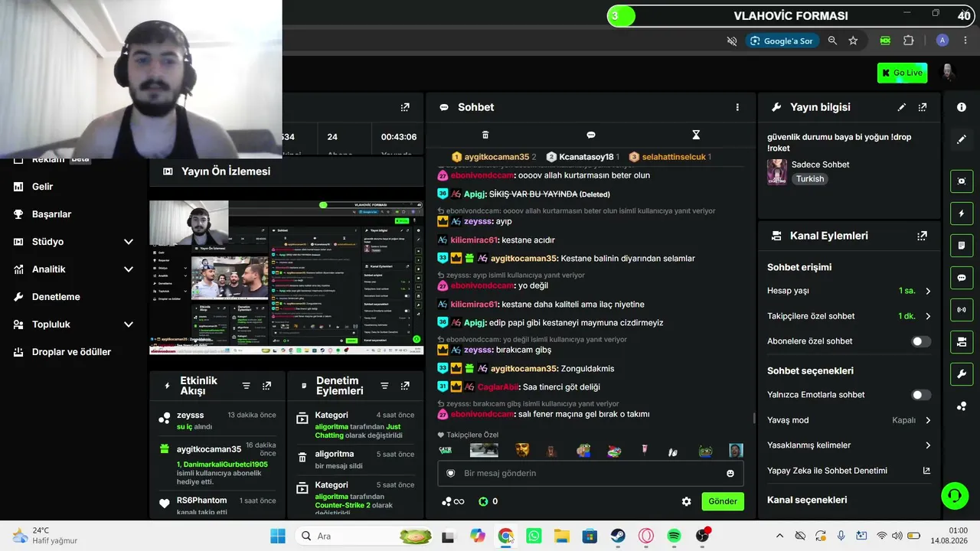Click the headset support chat button
This screenshot has height=551, width=980.
[x=954, y=495]
